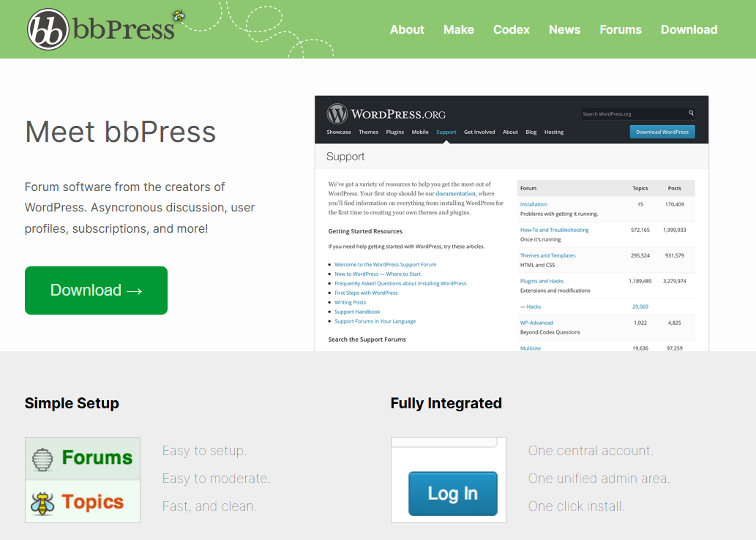The height and width of the screenshot is (540, 756).
Task: Select Codex in the navigation bar
Action: click(511, 29)
